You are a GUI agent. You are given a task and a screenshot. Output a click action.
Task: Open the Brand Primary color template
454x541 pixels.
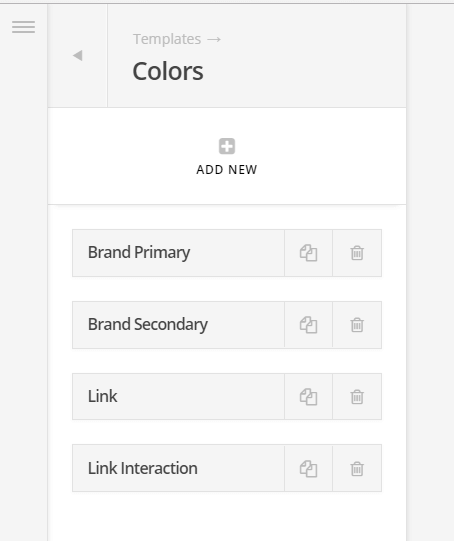click(x=178, y=253)
